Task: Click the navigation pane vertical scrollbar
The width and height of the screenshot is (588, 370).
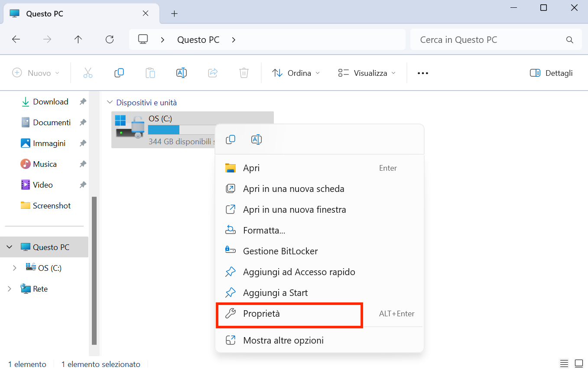Action: pyautogui.click(x=94, y=271)
